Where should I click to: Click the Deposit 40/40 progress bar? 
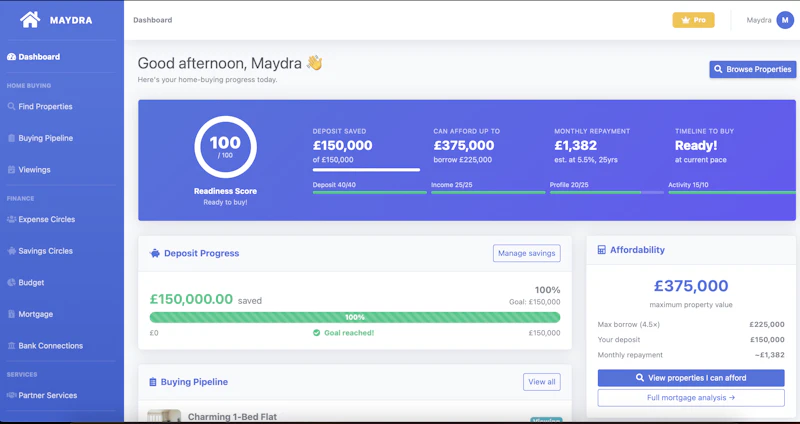(369, 192)
